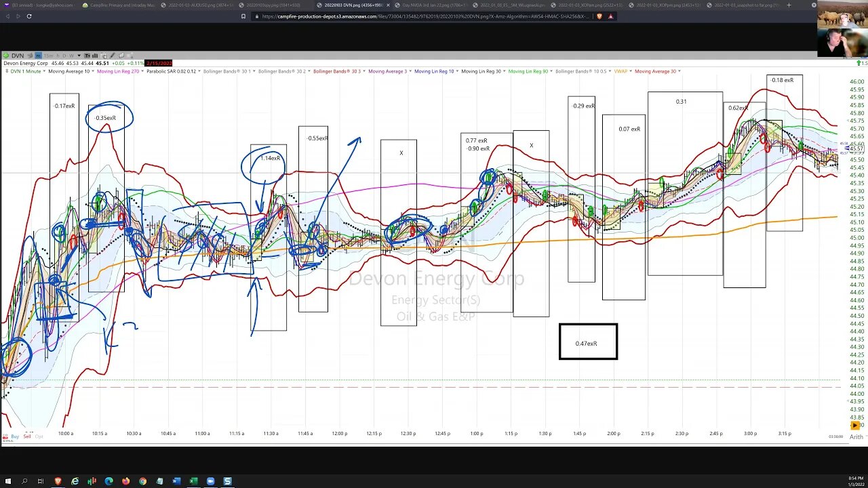The width and height of the screenshot is (868, 488).
Task: Switch to the 2022-01-03_XOPpm.png tab
Action: coord(666,5)
